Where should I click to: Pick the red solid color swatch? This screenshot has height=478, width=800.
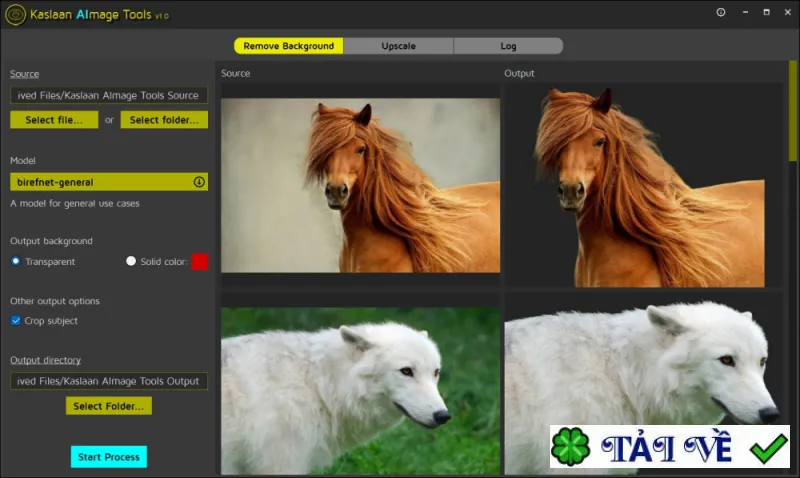tap(199, 262)
